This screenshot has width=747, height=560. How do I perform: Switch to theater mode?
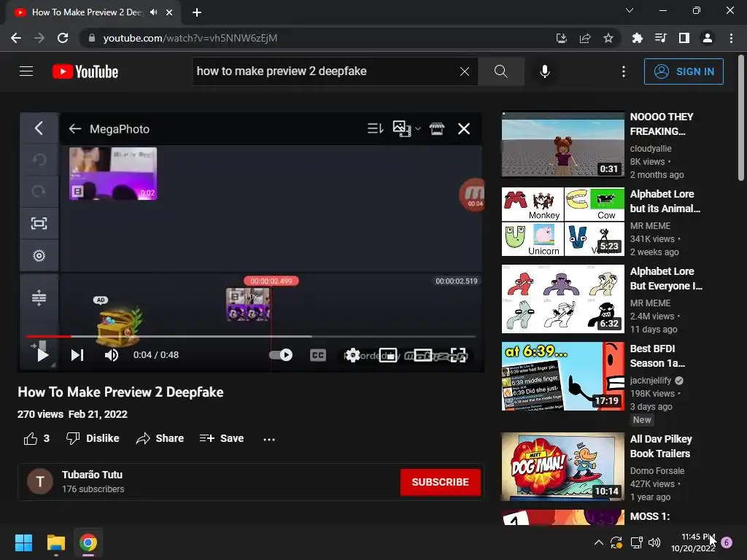423,355
